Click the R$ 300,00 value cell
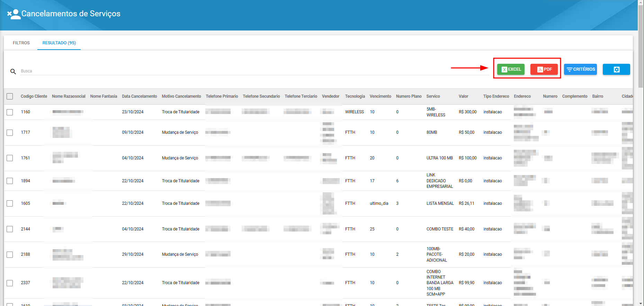 468,112
